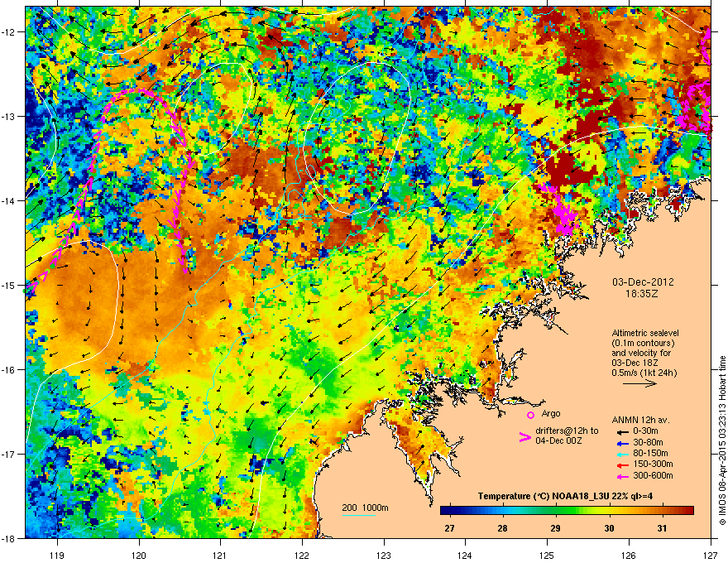The width and height of the screenshot is (728, 563).
Task: Click the '200 1000m' bathymetry label
Action: pos(365,508)
